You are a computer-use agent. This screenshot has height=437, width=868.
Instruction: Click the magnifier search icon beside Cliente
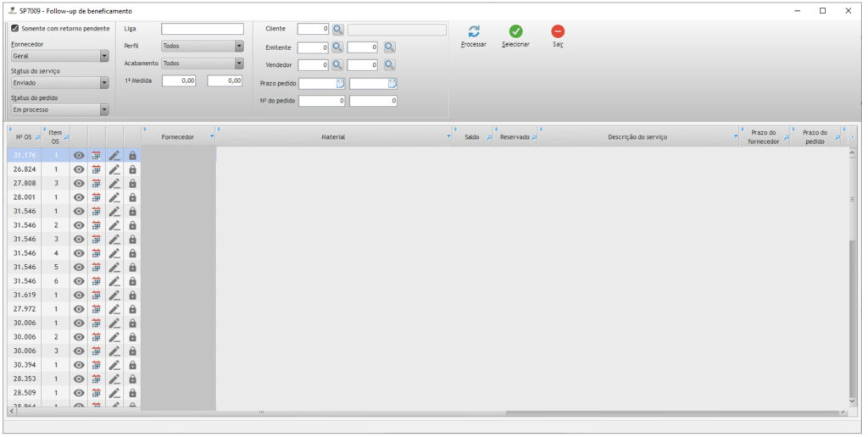tap(337, 29)
